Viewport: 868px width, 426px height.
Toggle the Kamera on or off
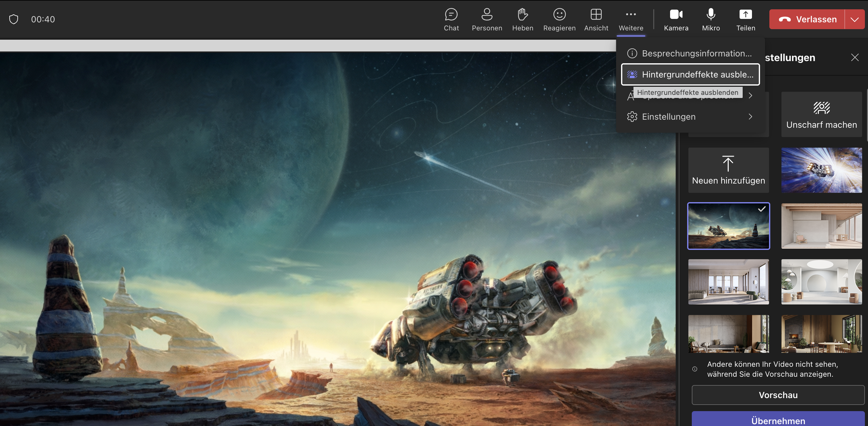tap(676, 19)
